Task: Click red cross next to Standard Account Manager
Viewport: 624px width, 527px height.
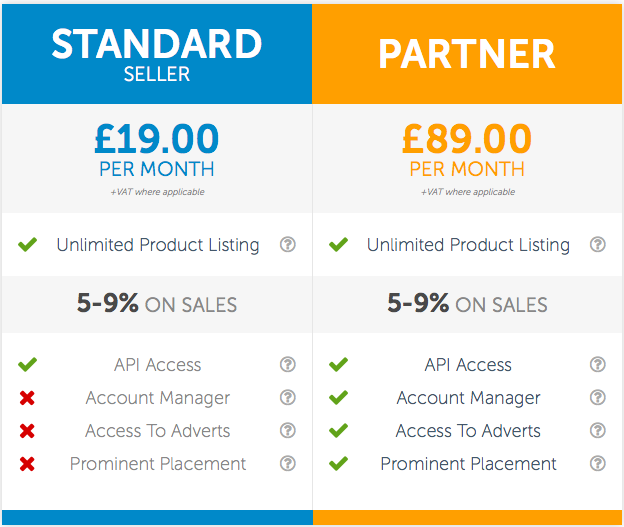Action: click(x=27, y=398)
